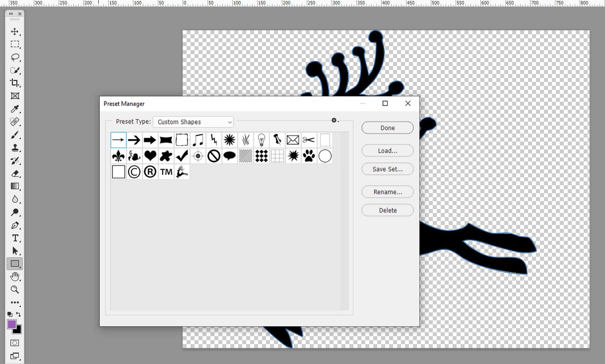Select the pushpin shape preset

coord(277,140)
